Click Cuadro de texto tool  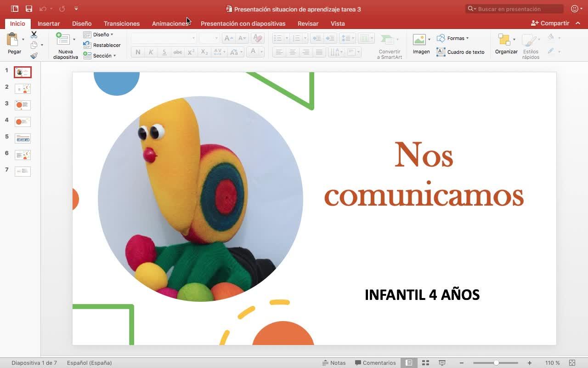coord(460,52)
